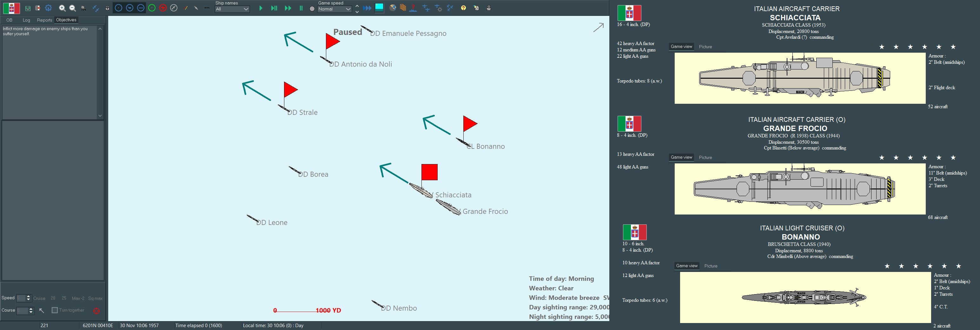
Task: Click the red crosshair target icon
Action: 96,311
